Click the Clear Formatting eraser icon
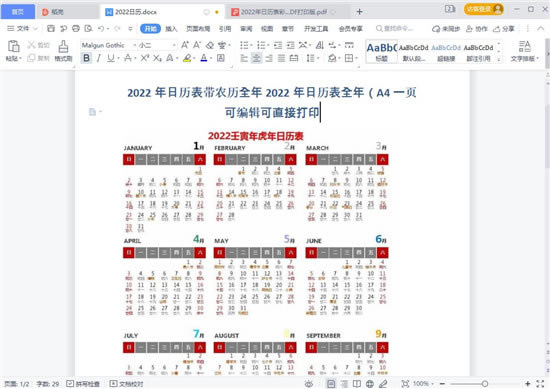The image size is (550, 389). 210,45
